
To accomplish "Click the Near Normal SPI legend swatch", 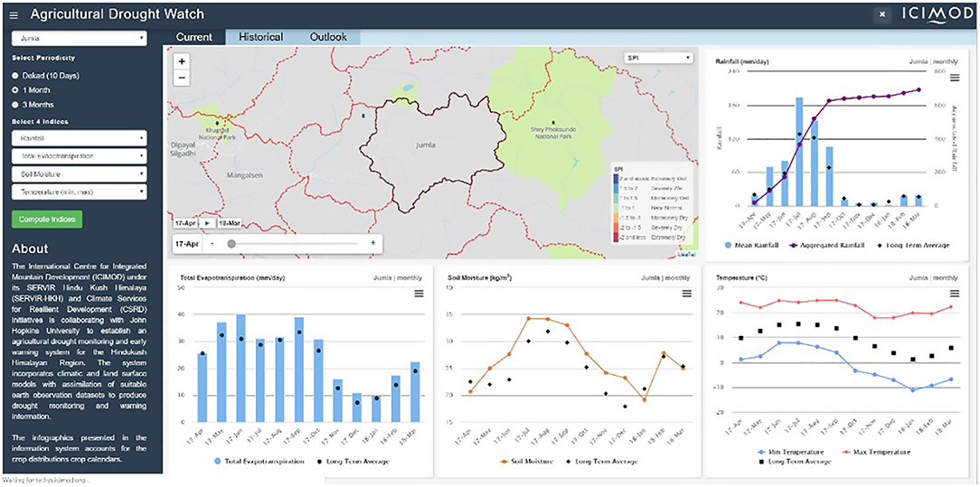I will (615, 208).
